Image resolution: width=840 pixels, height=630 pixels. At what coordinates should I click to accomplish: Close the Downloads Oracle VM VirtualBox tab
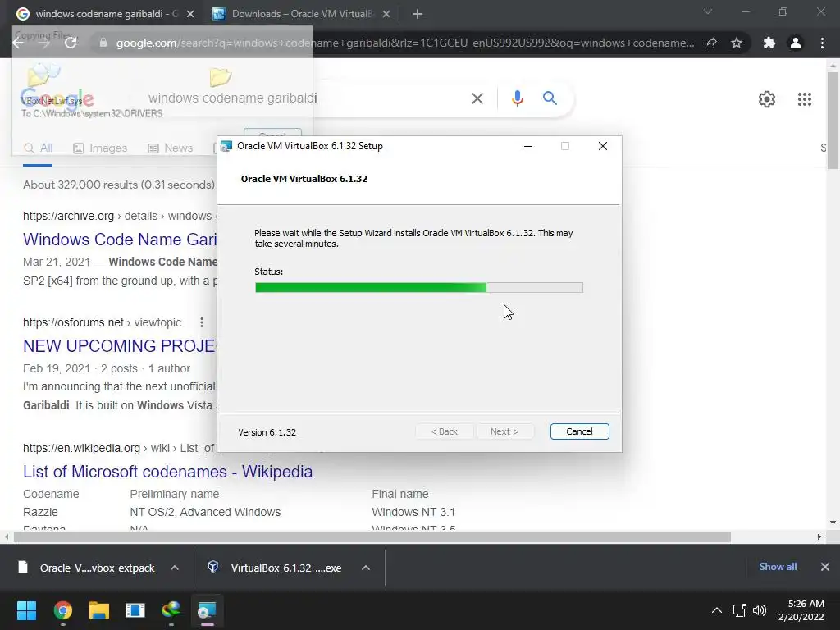point(386,15)
